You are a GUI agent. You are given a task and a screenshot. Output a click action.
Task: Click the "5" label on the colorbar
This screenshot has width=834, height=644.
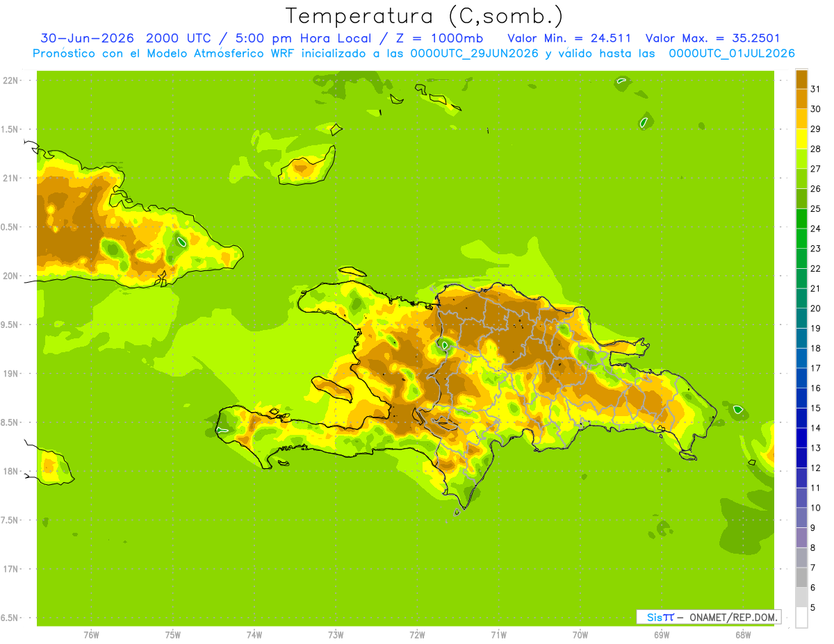[x=813, y=608]
